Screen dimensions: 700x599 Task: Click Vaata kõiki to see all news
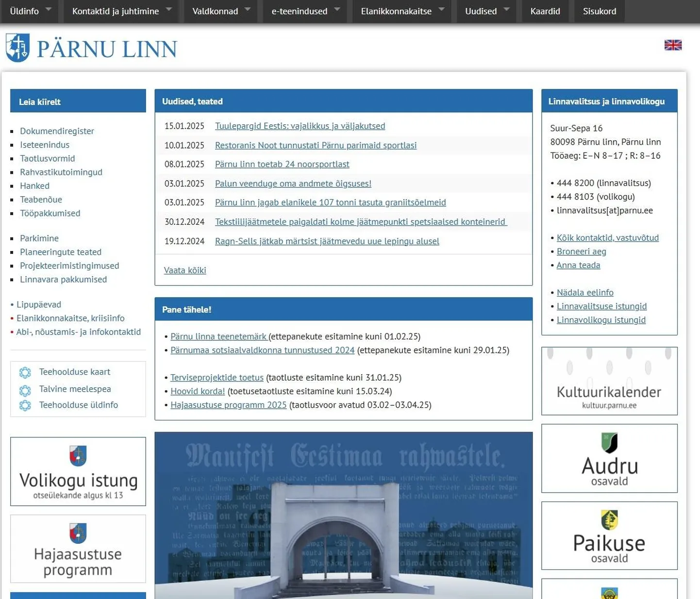185,270
